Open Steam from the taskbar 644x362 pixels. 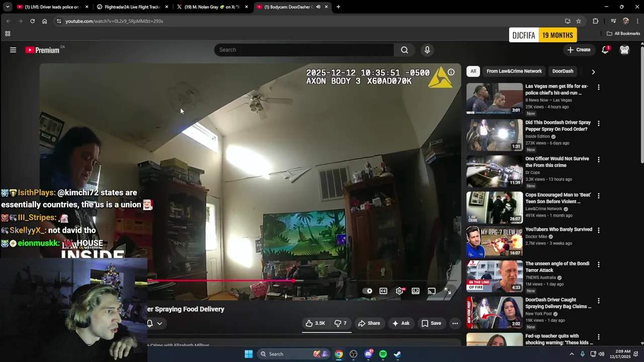click(397, 354)
